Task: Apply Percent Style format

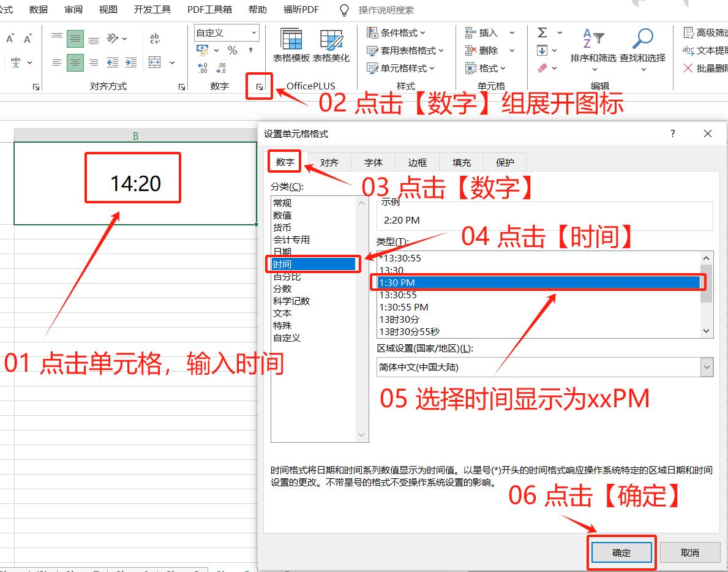Action: coord(233,50)
